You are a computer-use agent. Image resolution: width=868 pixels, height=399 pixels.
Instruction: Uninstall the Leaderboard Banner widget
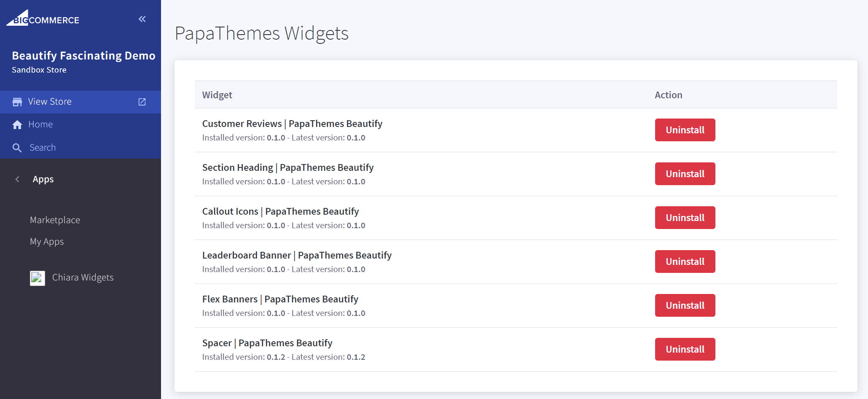point(685,262)
